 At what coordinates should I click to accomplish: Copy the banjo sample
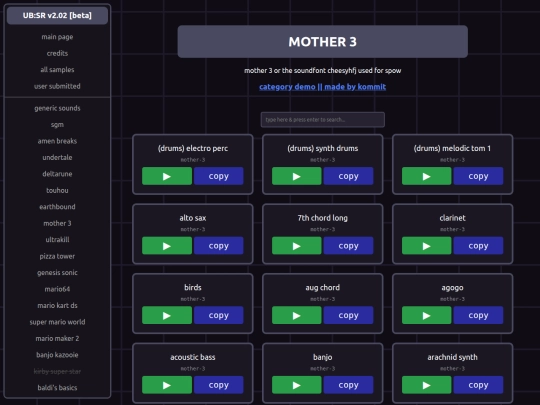point(349,385)
